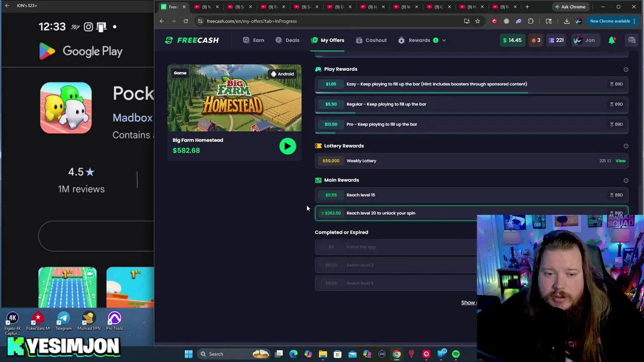644x362 pixels.
Task: Open File Explorer from the taskbar
Action: point(323,354)
